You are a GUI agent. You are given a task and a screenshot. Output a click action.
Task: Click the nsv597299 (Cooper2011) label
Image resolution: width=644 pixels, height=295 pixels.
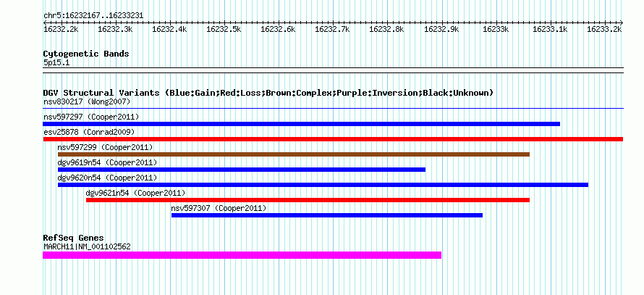pyautogui.click(x=105, y=147)
